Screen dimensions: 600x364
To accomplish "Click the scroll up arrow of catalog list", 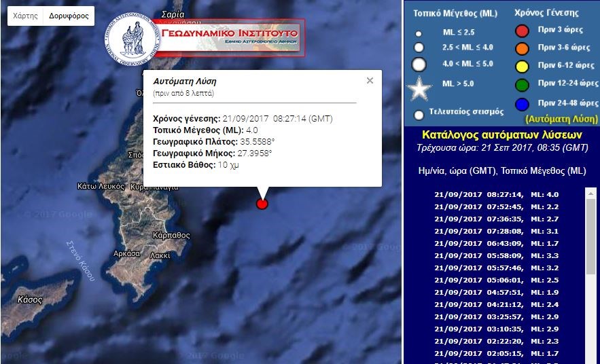I will (x=590, y=194).
